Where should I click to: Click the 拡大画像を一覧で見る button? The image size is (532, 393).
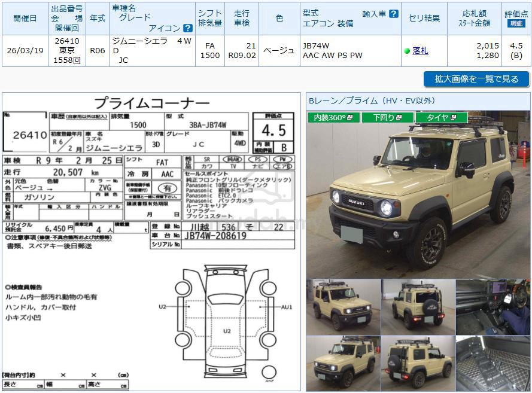(476, 79)
